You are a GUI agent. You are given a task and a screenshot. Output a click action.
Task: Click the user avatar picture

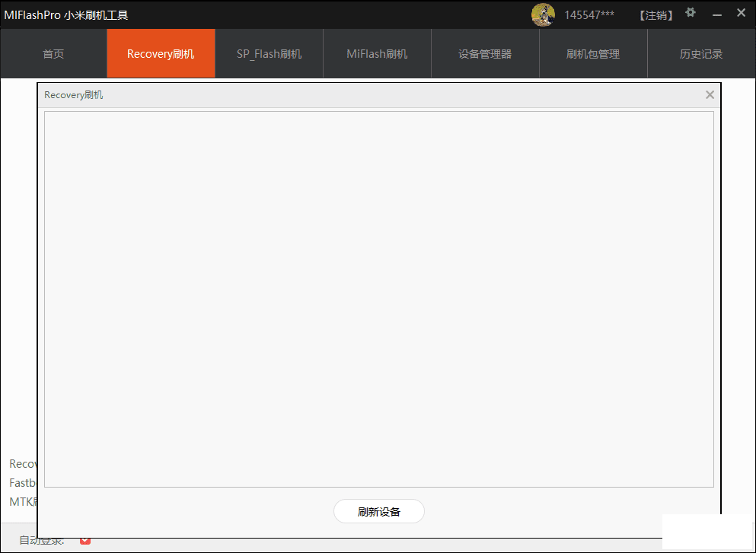(543, 15)
